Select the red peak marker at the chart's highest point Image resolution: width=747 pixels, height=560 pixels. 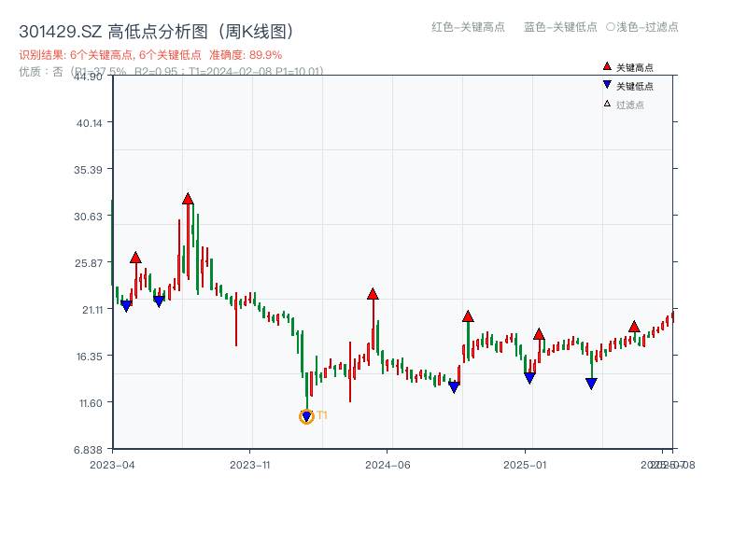pos(188,198)
